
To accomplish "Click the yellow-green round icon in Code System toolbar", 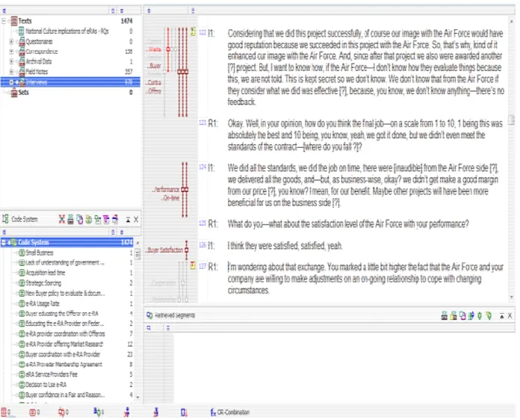I will [x=89, y=219].
